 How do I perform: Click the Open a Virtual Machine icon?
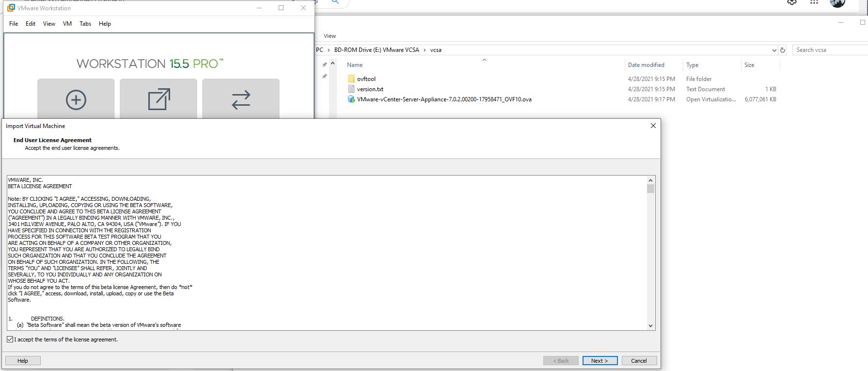point(159,99)
